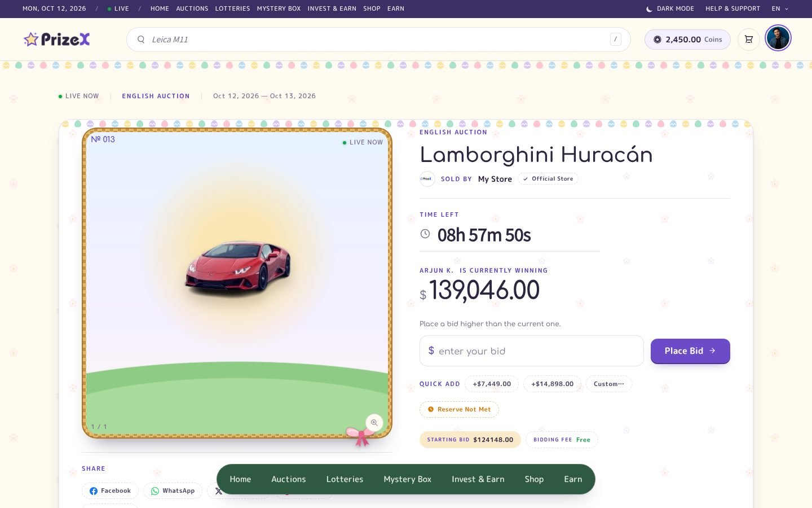Focus the Leica M11 search field

point(378,40)
